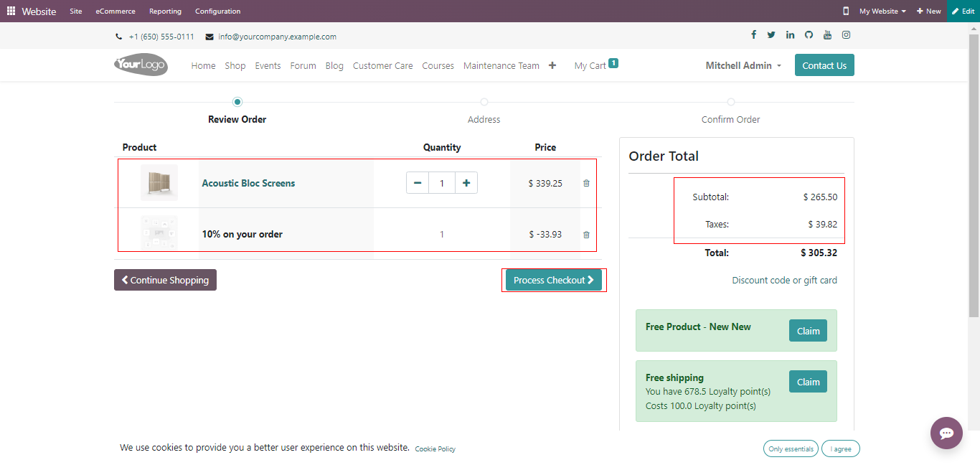Viewport: 980px width, 465px height.
Task: Open the Instagram social icon
Action: pyautogui.click(x=846, y=35)
